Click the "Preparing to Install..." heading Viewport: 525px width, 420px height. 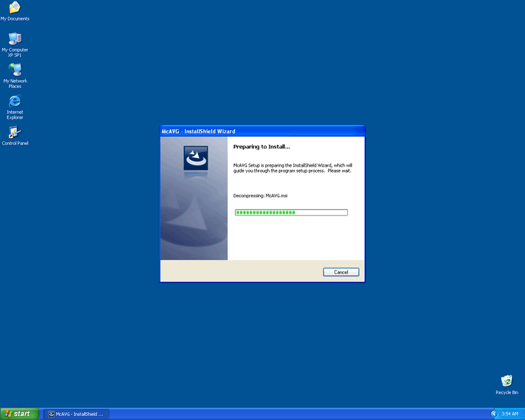coord(261,146)
